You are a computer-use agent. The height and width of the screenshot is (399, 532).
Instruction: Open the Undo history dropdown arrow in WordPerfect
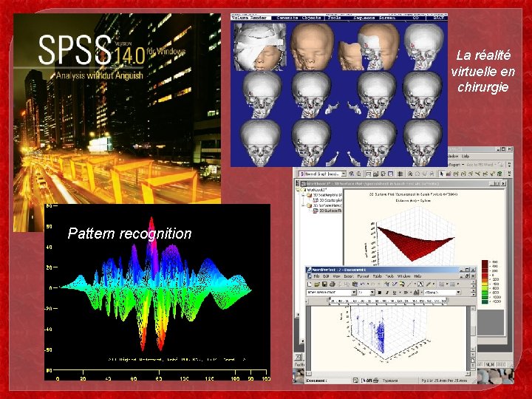pos(368,284)
